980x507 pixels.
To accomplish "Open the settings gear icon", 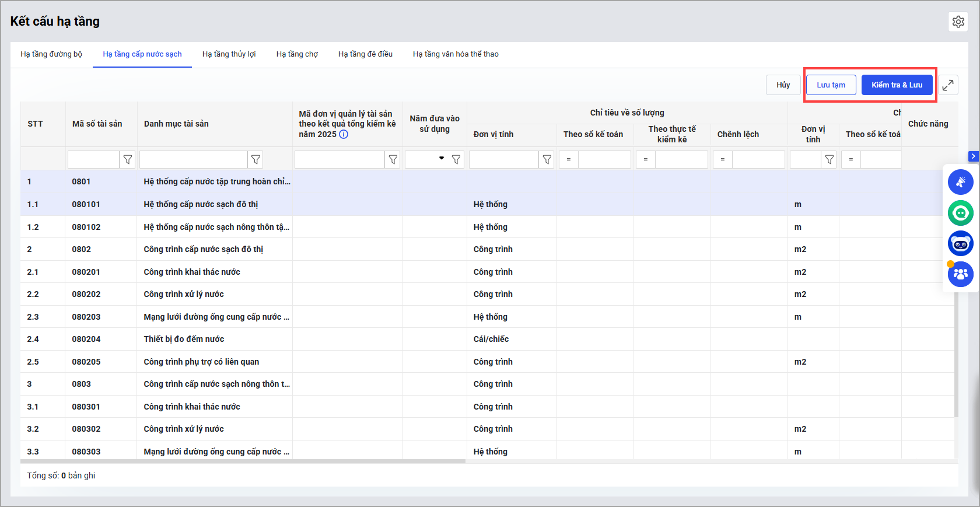I will click(958, 22).
